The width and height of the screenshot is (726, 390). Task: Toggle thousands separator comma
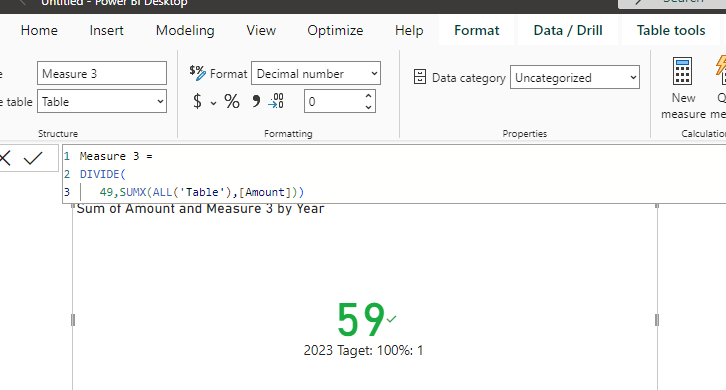(256, 101)
